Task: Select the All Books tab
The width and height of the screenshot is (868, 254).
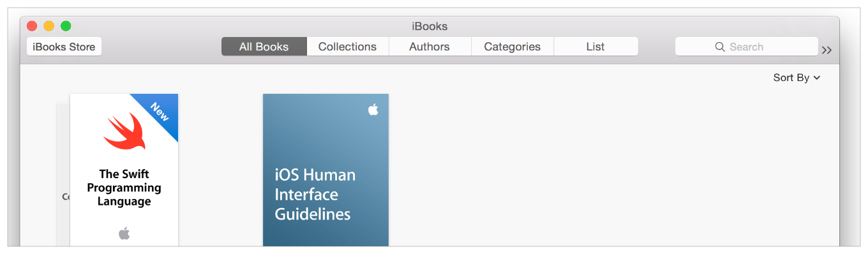Action: 264,47
